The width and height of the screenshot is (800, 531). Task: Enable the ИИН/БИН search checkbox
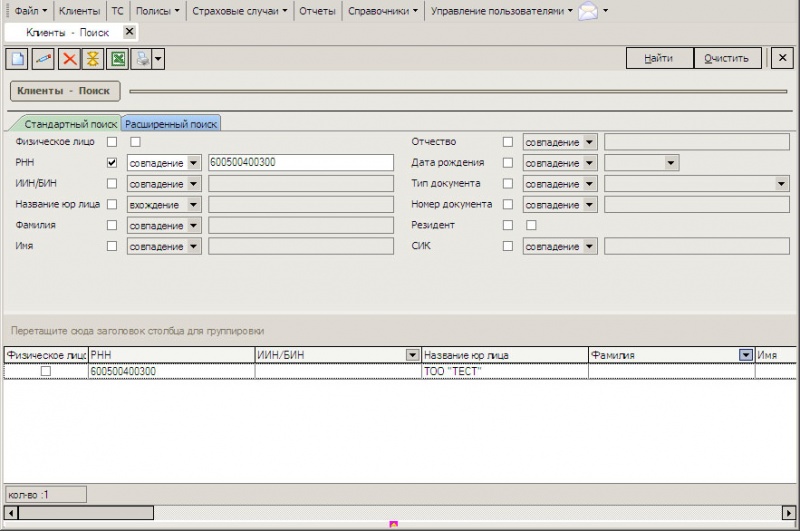pyautogui.click(x=112, y=184)
